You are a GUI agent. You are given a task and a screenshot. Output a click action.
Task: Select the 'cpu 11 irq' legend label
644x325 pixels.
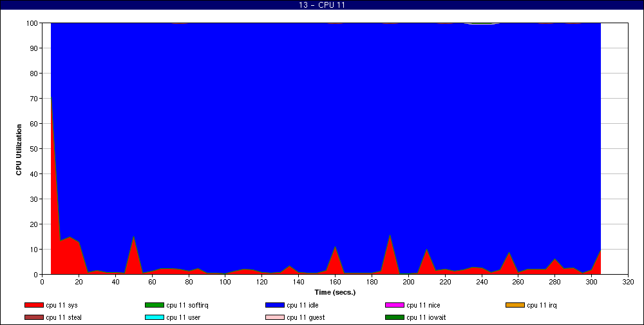coord(542,305)
